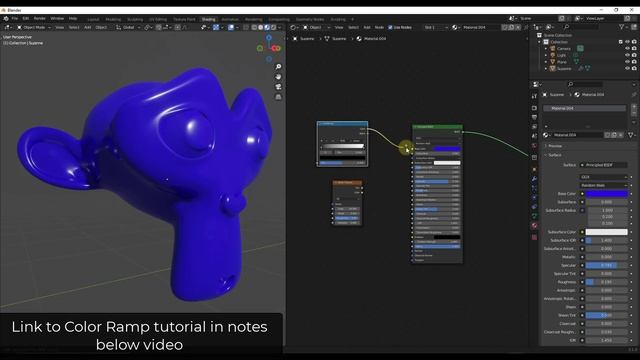Viewport: 640px width, 360px height.
Task: Open the View Layer properties tab icon
Action: coord(534,127)
